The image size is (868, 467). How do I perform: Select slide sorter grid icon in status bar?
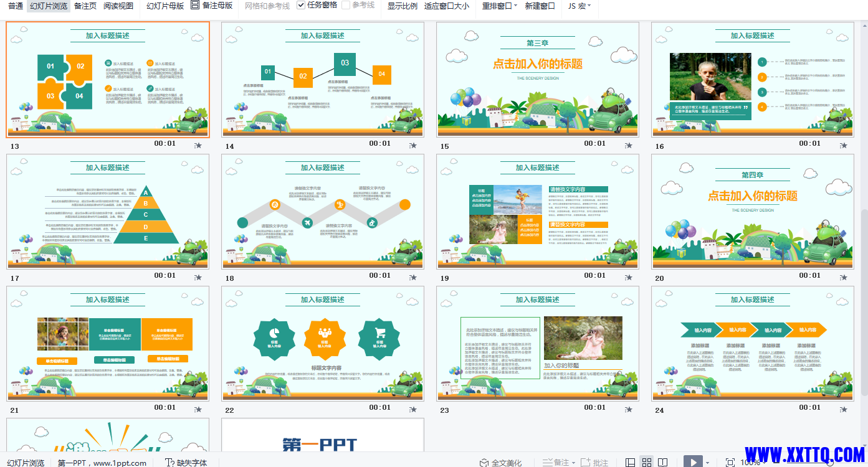click(x=647, y=463)
